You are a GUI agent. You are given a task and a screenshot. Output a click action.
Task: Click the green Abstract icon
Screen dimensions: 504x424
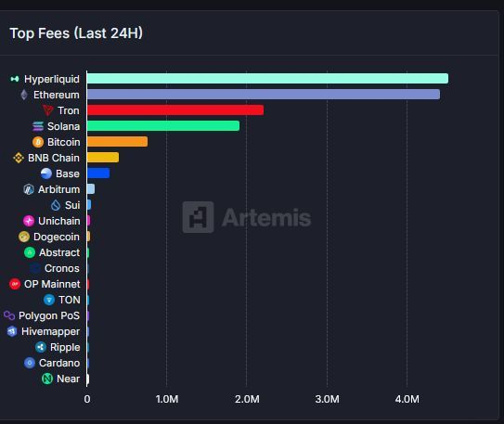(30, 252)
